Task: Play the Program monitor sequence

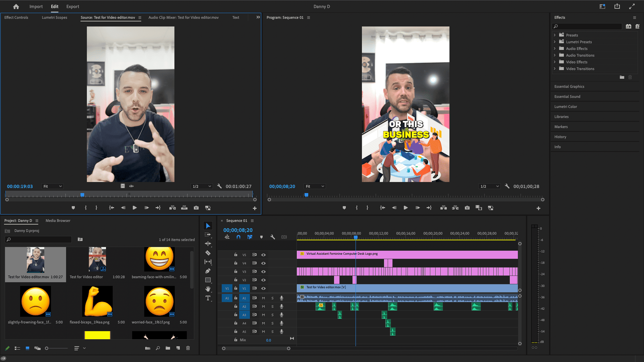Action: pyautogui.click(x=406, y=208)
